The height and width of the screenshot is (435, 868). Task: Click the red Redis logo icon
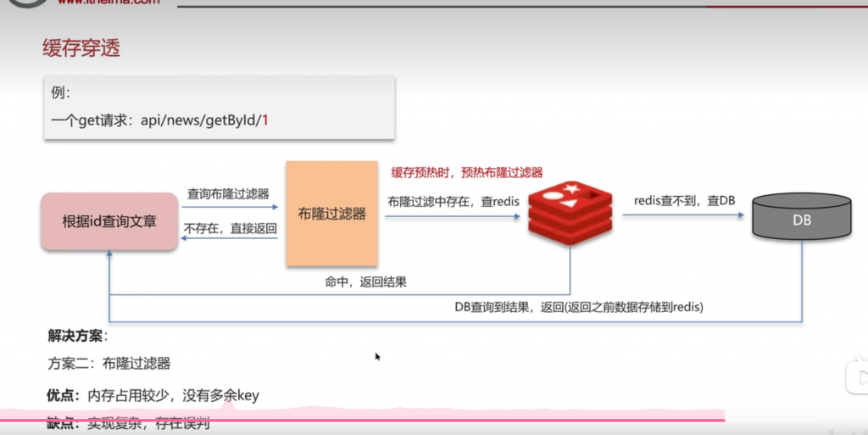(570, 214)
